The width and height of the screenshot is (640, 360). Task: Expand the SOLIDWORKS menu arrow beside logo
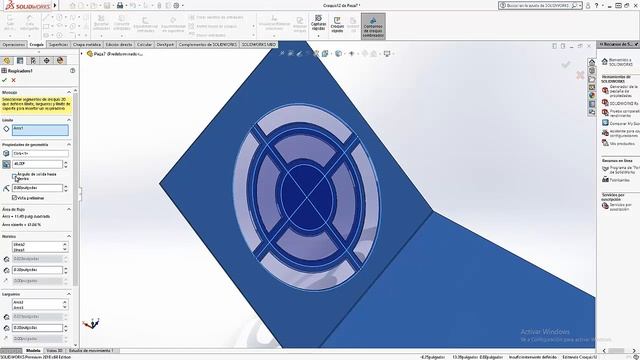tap(55, 5)
